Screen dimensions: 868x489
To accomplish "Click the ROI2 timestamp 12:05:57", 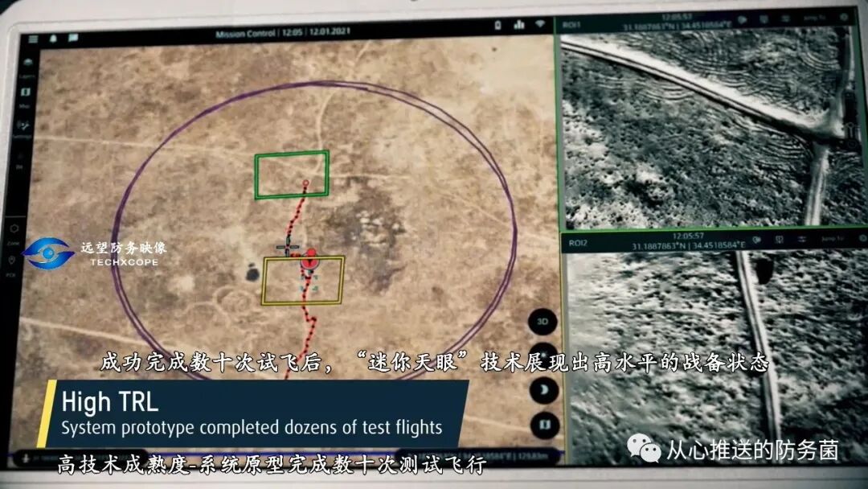I will coord(688,236).
